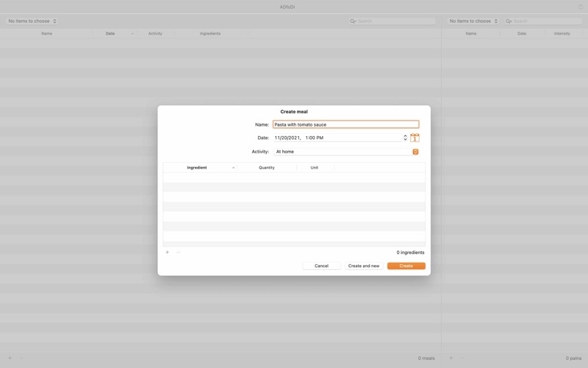
Task: Click the Date field showing 11/20/2021
Action: pos(337,138)
